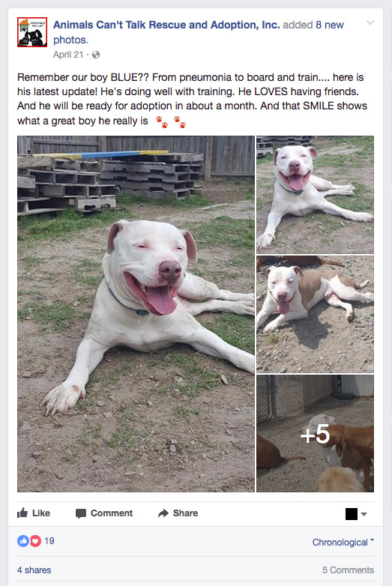The width and height of the screenshot is (392, 586).
Task: Click the rescue page profile picture
Action: point(32,32)
